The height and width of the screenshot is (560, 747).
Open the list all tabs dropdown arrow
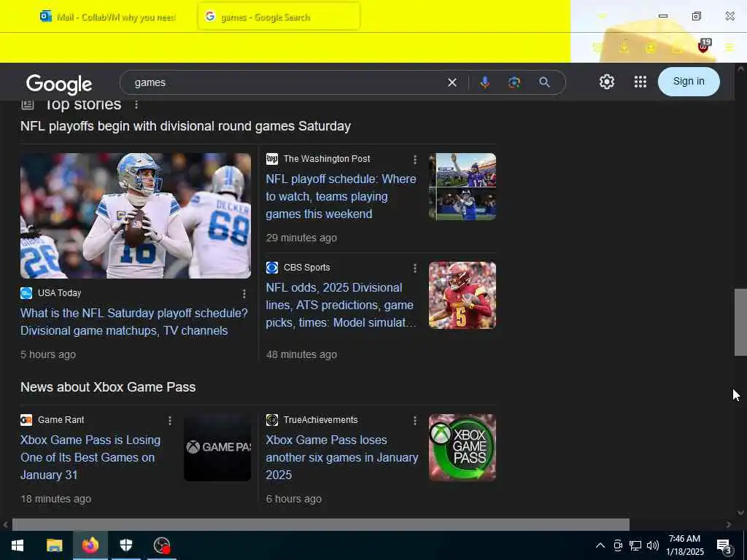click(x=602, y=17)
